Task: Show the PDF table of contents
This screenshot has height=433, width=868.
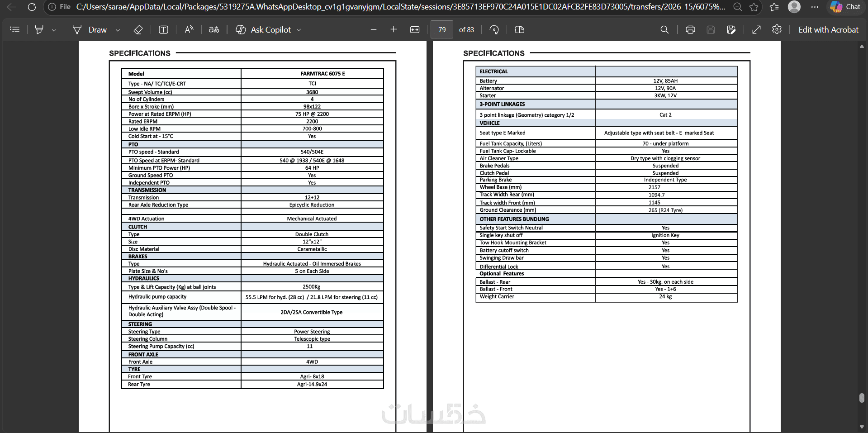Action: (x=15, y=29)
